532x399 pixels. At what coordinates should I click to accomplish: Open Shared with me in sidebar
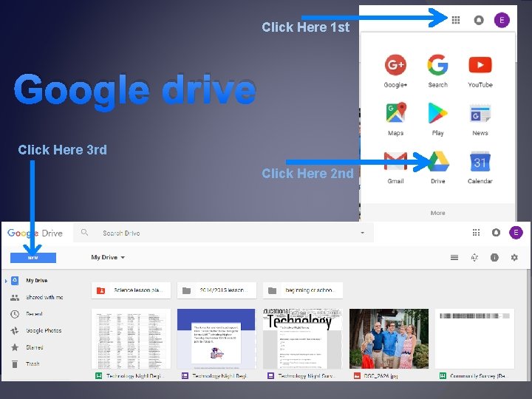click(37, 297)
